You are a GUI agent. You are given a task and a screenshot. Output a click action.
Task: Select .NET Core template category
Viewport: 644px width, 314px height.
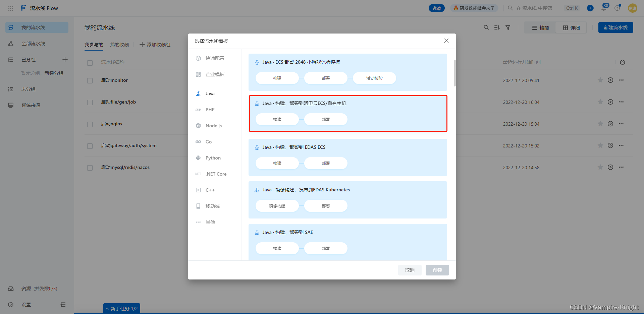click(215, 174)
